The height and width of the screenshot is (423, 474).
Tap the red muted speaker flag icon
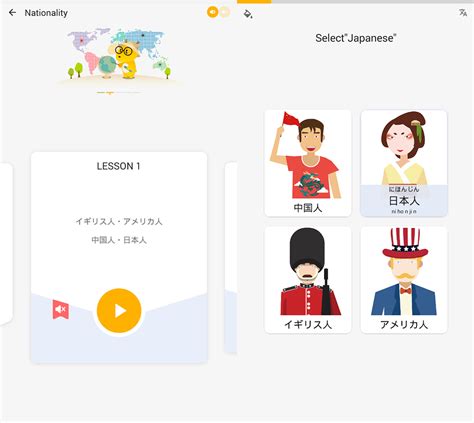click(61, 310)
